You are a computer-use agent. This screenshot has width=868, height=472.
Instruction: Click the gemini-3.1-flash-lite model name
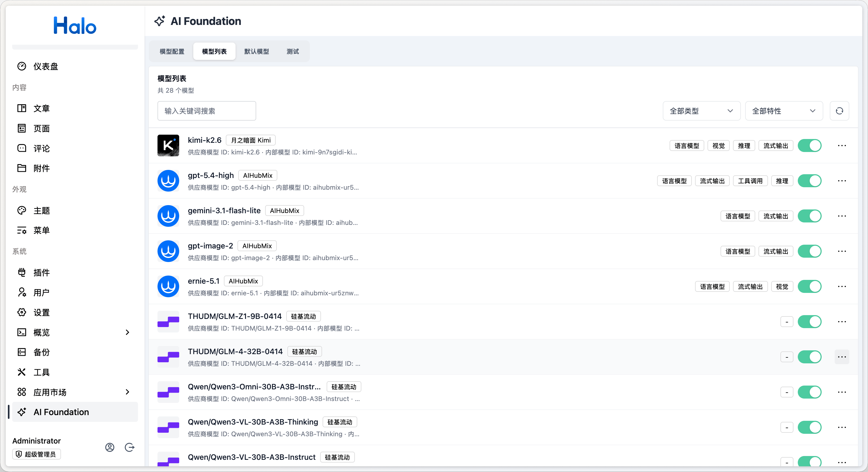click(x=224, y=211)
